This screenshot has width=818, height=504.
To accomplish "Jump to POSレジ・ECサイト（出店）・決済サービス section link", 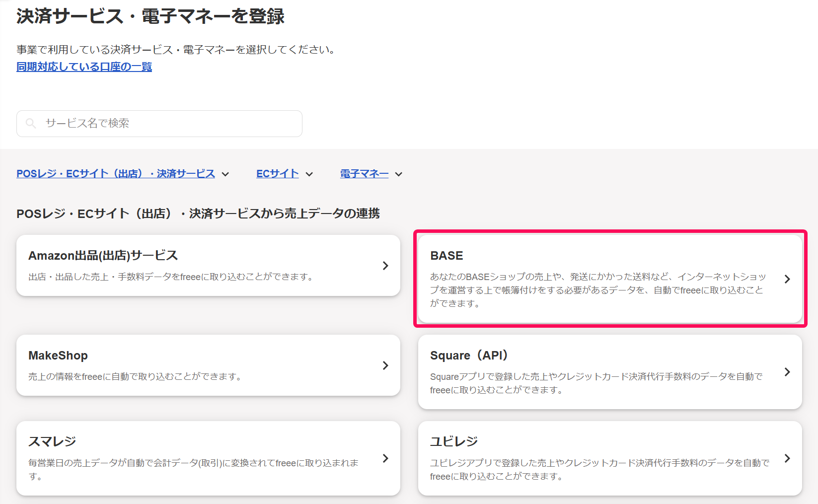I will click(116, 174).
